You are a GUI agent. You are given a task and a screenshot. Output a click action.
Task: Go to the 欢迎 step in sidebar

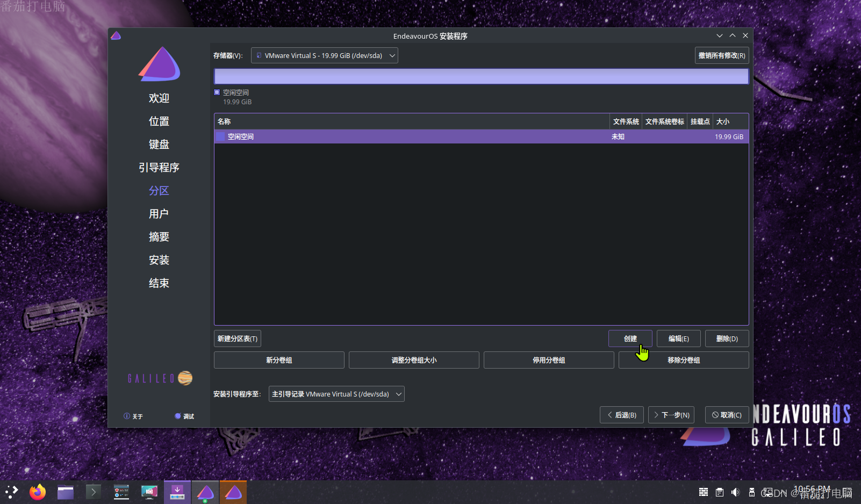[159, 98]
